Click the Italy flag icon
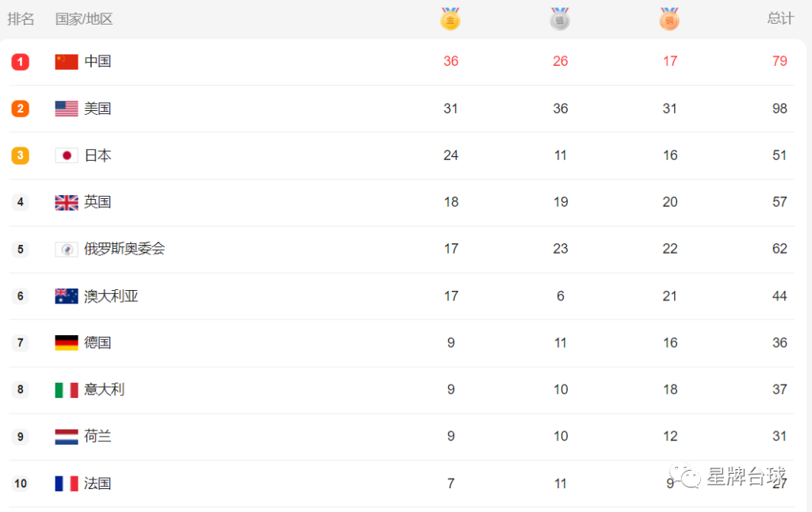Viewport: 812px width, 512px height. [x=67, y=390]
